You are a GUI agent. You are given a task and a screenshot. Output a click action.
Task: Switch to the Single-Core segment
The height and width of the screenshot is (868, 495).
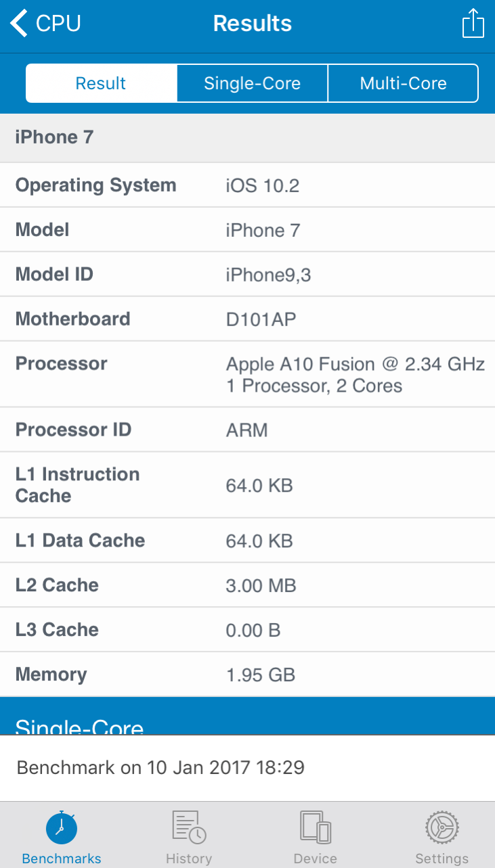(x=253, y=83)
